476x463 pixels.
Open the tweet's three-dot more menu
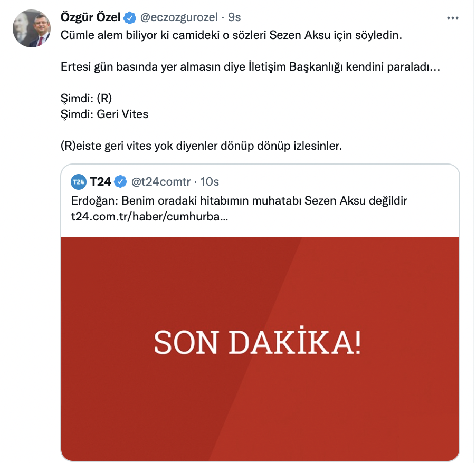[x=453, y=17]
